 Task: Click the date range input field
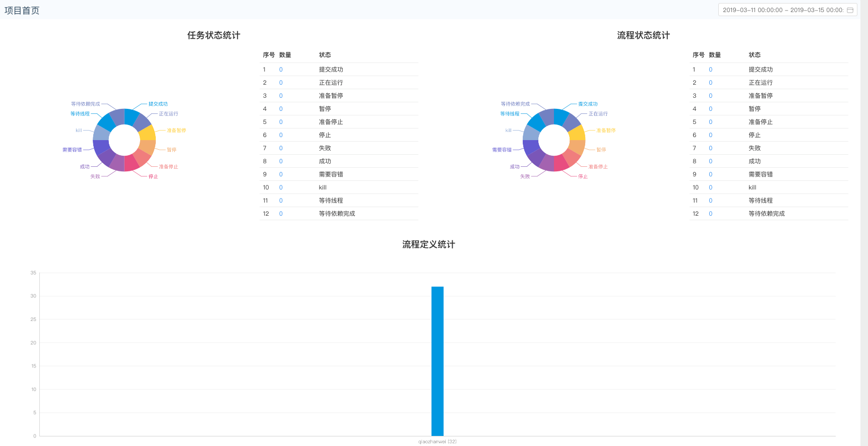coord(787,10)
